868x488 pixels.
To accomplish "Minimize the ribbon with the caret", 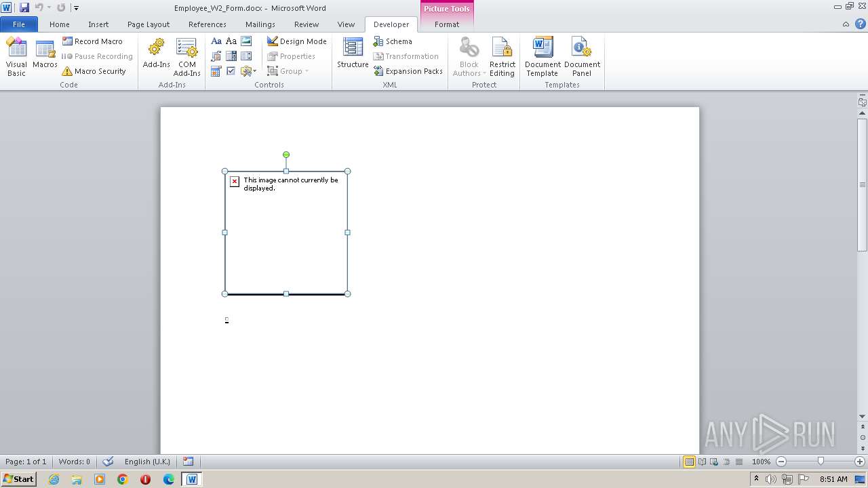I will point(846,24).
